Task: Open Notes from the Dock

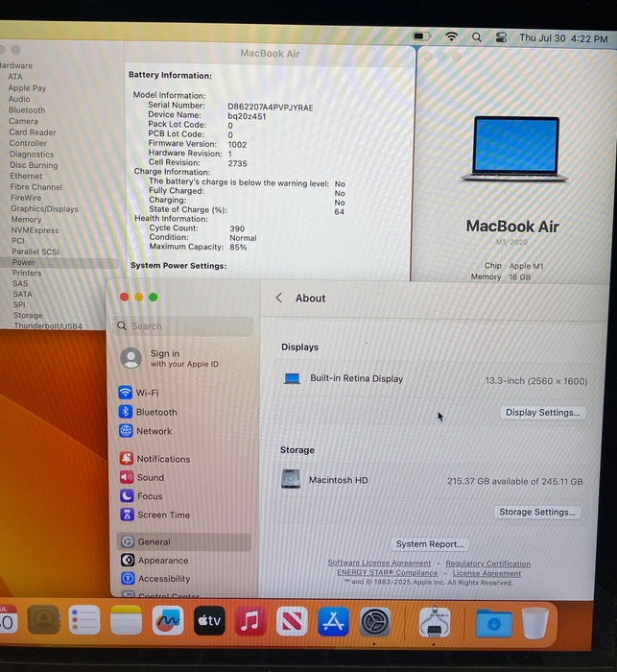Action: click(126, 620)
